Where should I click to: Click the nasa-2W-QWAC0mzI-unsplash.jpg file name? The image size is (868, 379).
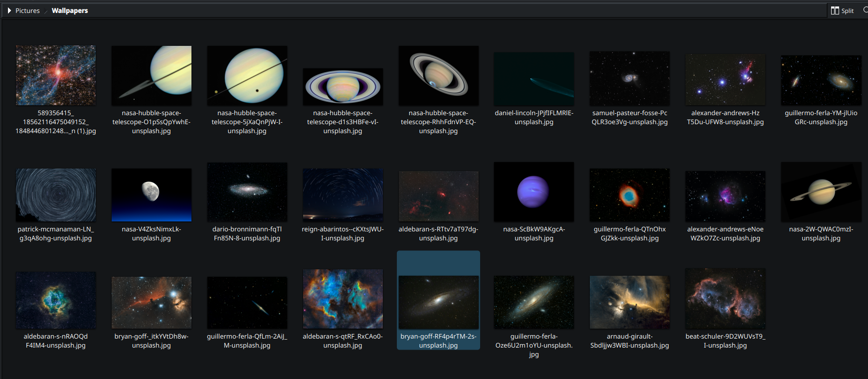[821, 234]
